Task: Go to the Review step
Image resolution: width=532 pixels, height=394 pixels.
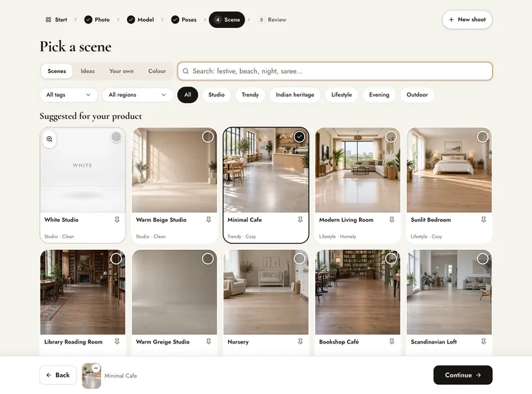Action: [x=273, y=20]
